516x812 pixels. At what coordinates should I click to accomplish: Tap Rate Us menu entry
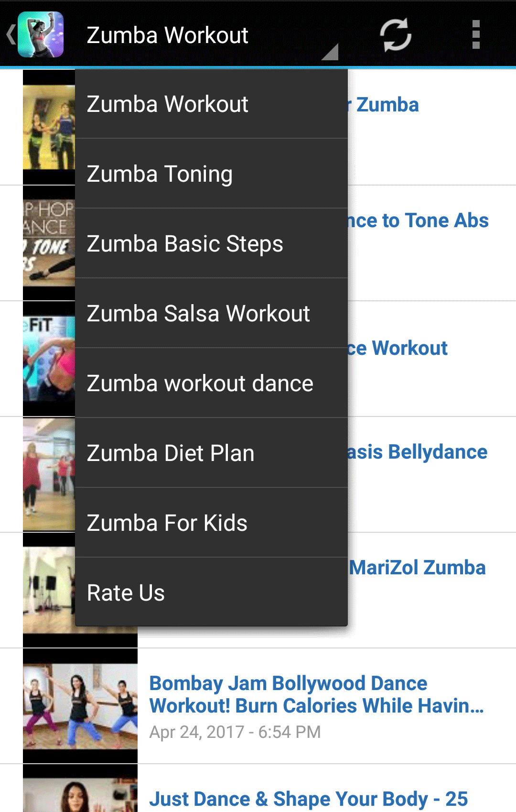click(211, 593)
